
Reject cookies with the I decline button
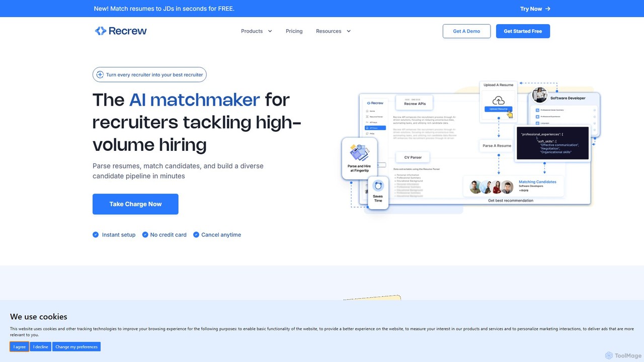tap(41, 347)
